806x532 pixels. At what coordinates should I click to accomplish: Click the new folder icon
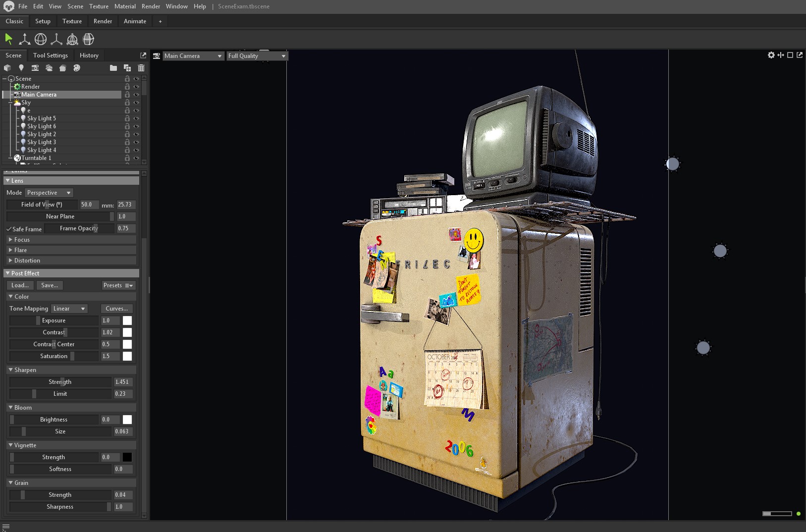[x=113, y=68]
